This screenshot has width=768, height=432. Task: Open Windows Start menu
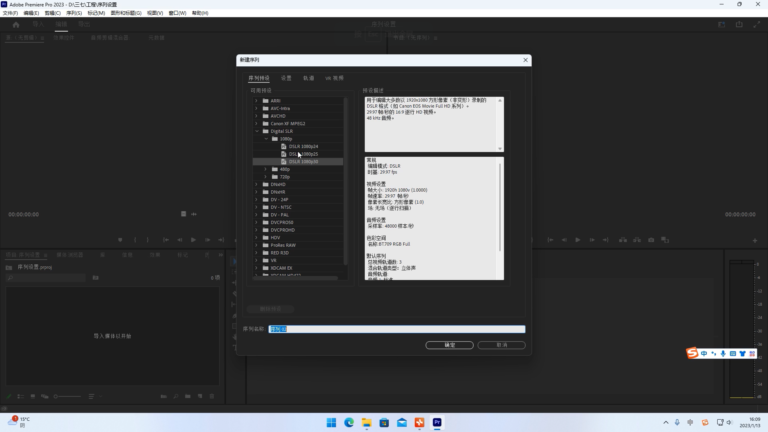pos(331,423)
